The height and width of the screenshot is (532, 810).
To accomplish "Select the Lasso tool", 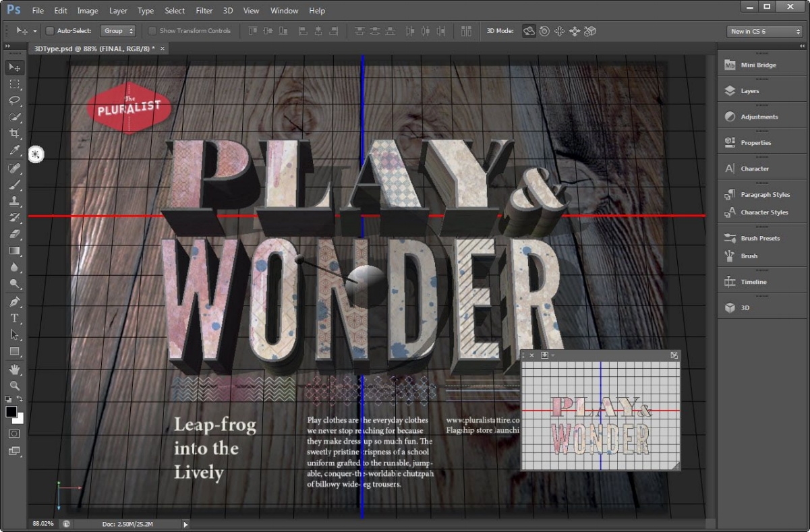I will pyautogui.click(x=15, y=100).
